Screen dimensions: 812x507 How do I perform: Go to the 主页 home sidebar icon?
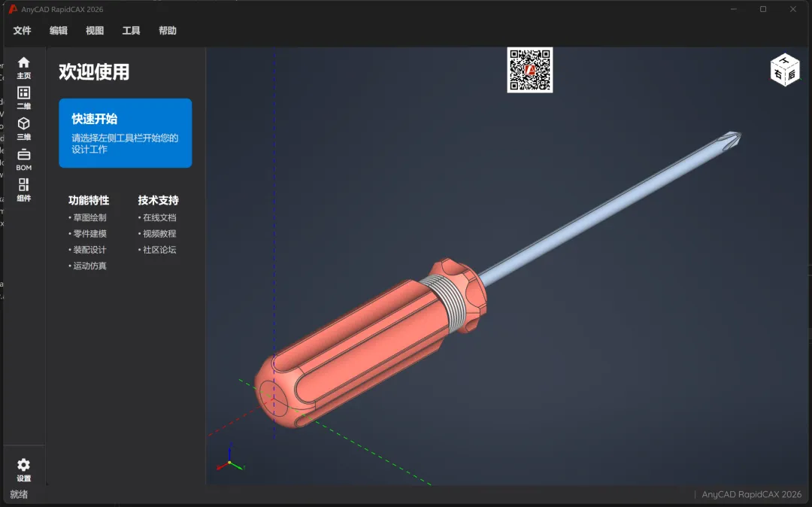24,68
